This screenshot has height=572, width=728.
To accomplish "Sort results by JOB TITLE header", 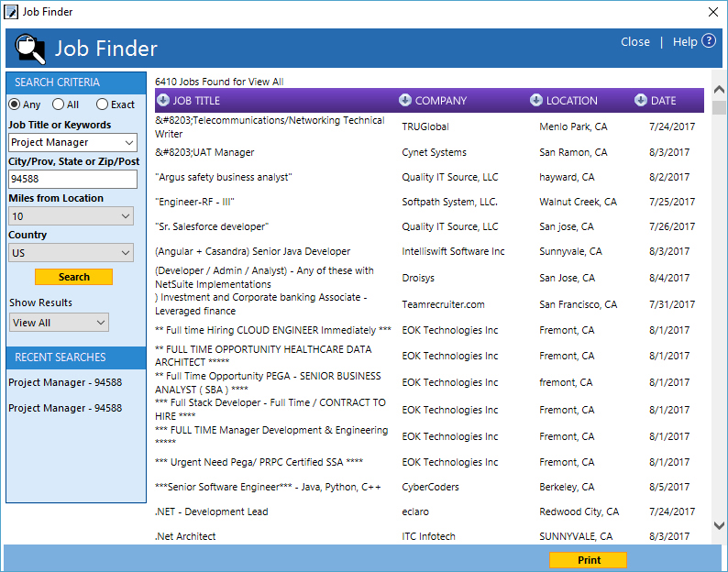I will click(x=196, y=101).
